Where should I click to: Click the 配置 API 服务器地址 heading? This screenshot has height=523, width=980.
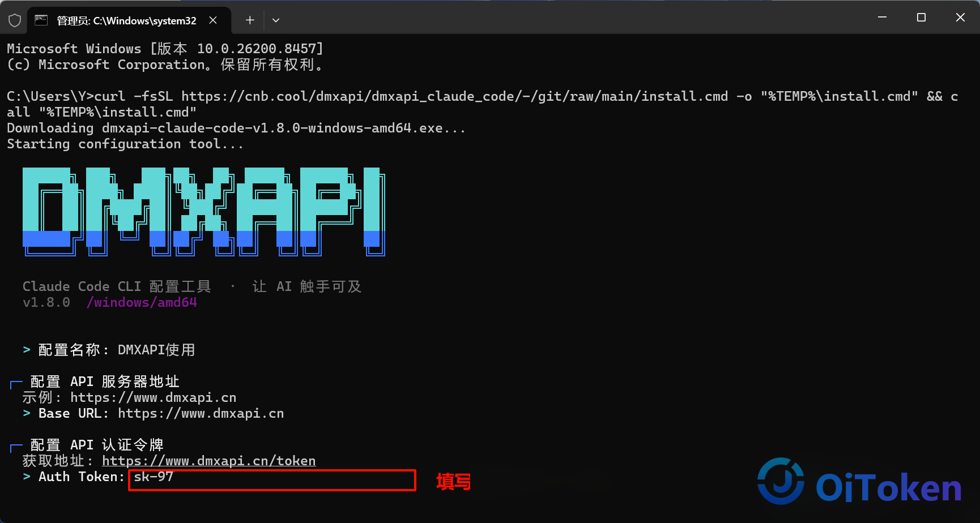(x=105, y=381)
